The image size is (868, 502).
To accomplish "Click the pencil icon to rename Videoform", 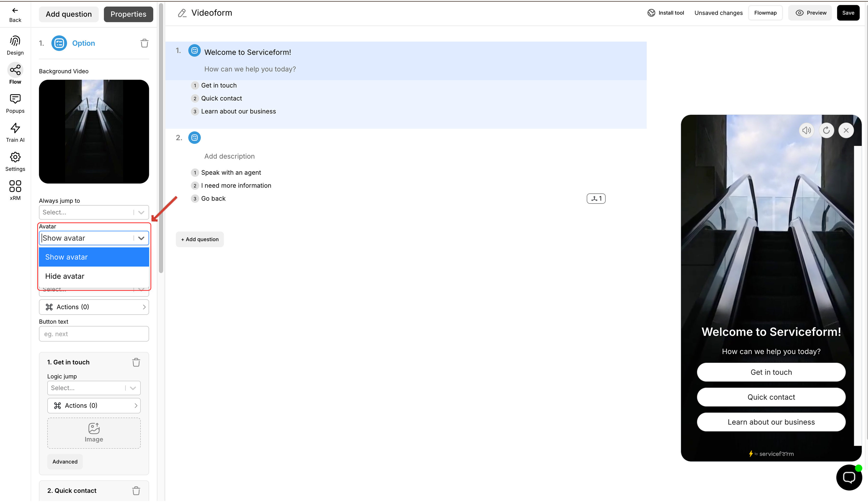I will coord(182,13).
